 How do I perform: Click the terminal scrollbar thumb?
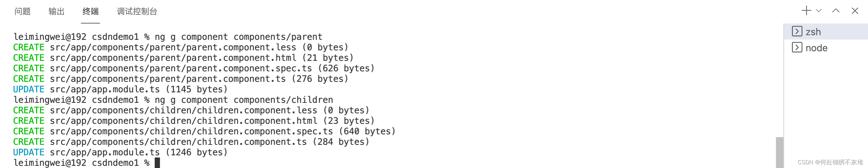[779, 152]
